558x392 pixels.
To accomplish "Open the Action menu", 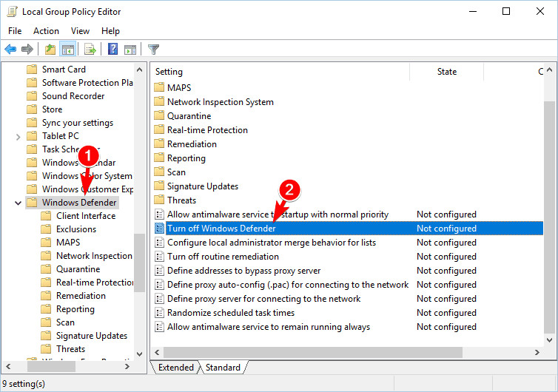I will [x=46, y=31].
